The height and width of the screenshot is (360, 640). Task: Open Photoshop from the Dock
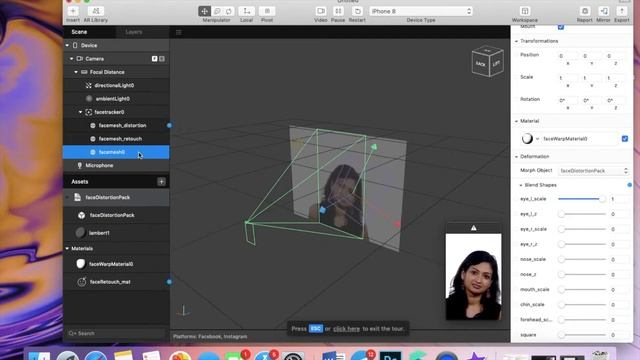390,355
